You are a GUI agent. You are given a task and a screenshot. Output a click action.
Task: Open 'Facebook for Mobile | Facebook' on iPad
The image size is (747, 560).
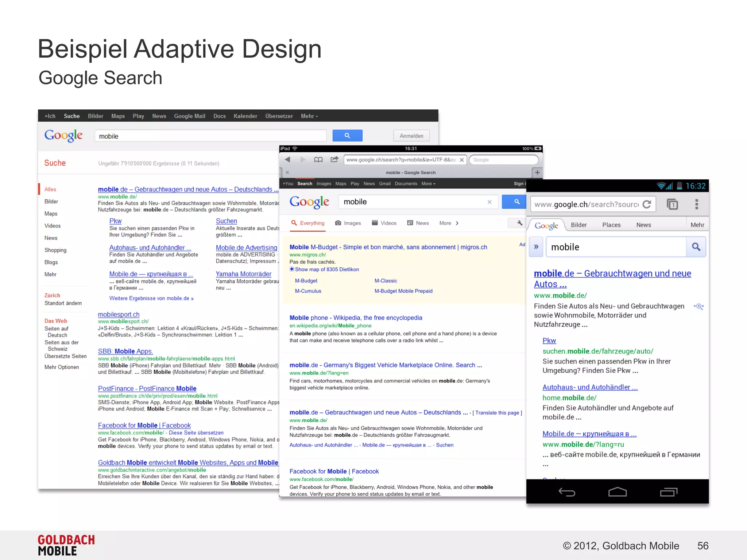[334, 471]
